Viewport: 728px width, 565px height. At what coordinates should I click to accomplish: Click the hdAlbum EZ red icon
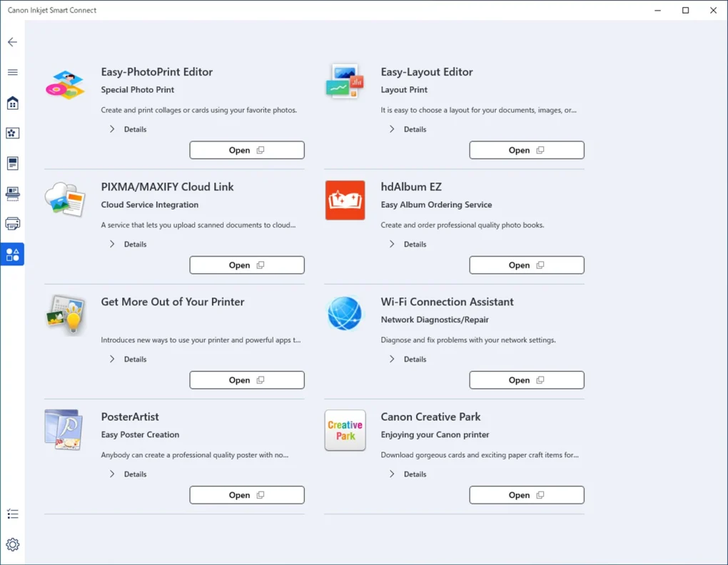coord(345,200)
